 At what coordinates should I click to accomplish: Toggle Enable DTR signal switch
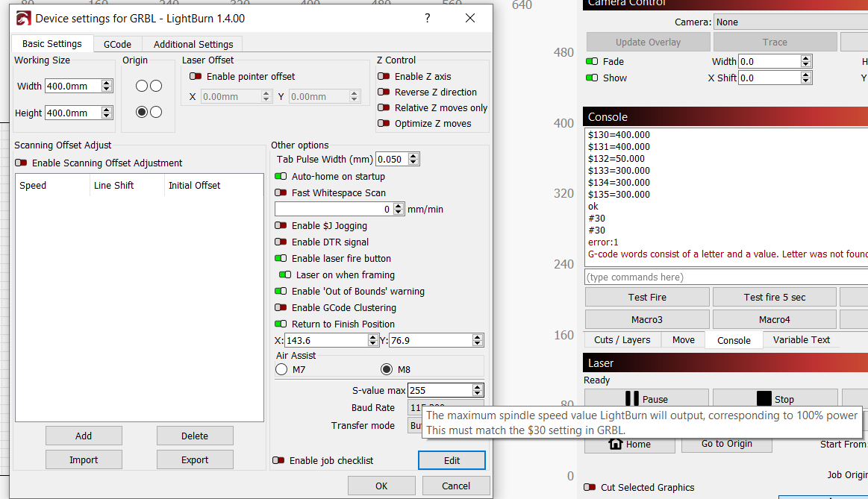point(281,242)
